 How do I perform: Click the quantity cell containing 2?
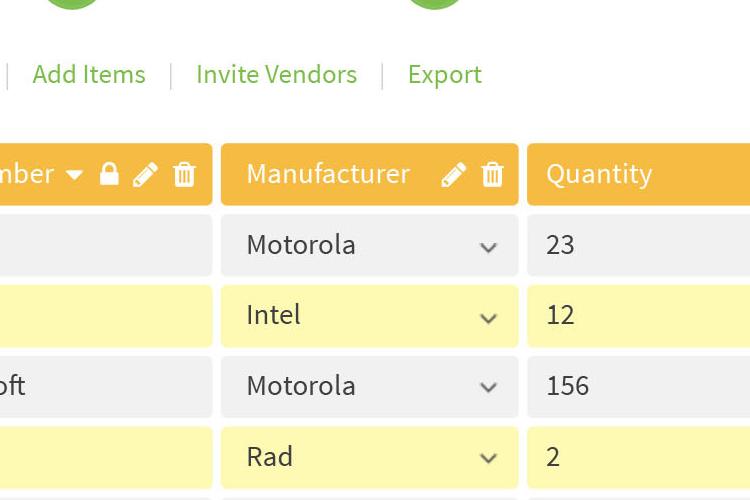[639, 457]
